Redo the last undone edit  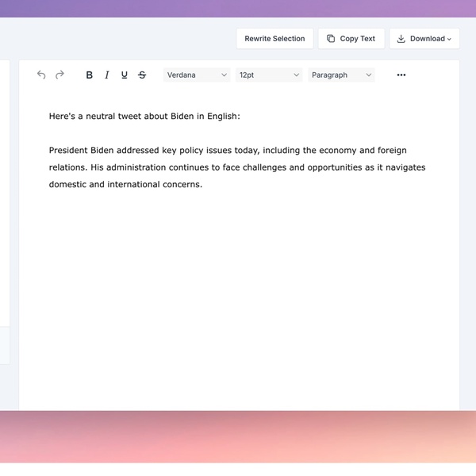(x=59, y=75)
